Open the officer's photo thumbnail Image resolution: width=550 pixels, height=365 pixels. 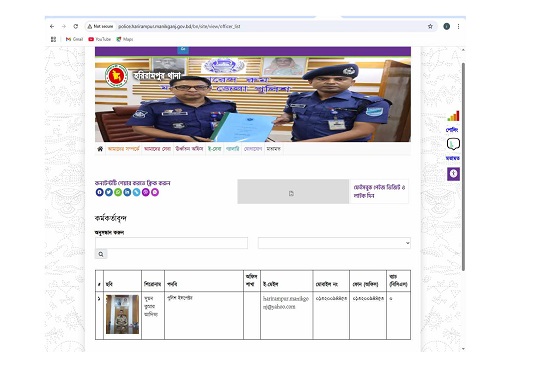point(122,314)
